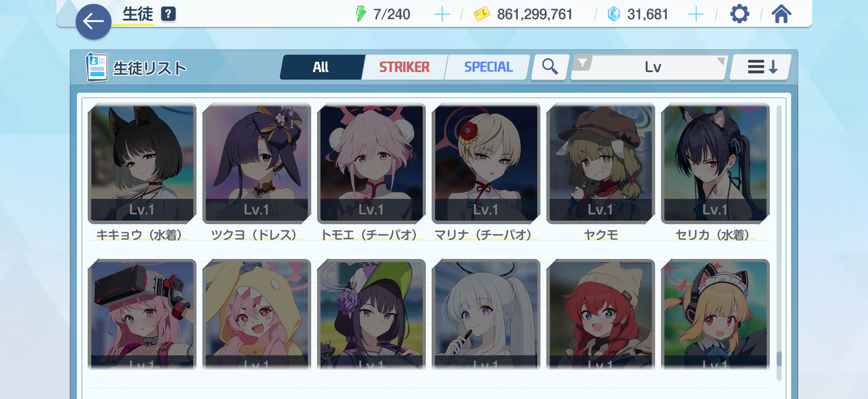The image size is (868, 399).
Task: Select student キキョウ（水着） portrait
Action: [142, 163]
